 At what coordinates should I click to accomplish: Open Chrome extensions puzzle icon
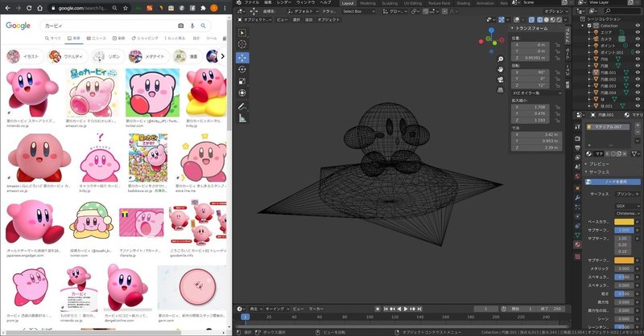203,8
